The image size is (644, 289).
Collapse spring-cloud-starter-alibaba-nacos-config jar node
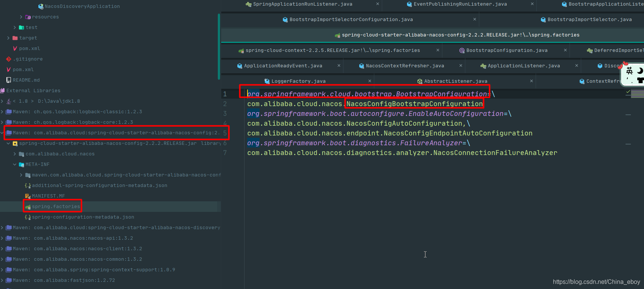8,143
